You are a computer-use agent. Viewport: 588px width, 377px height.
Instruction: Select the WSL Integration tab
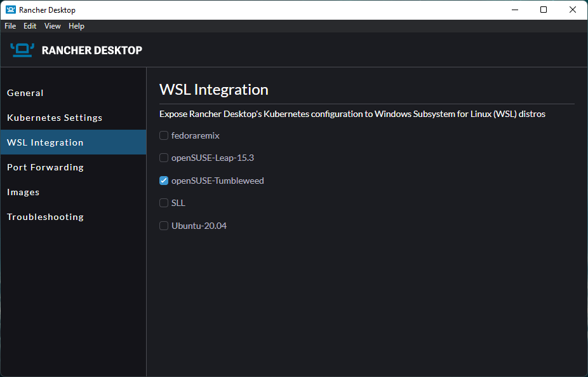click(x=45, y=142)
